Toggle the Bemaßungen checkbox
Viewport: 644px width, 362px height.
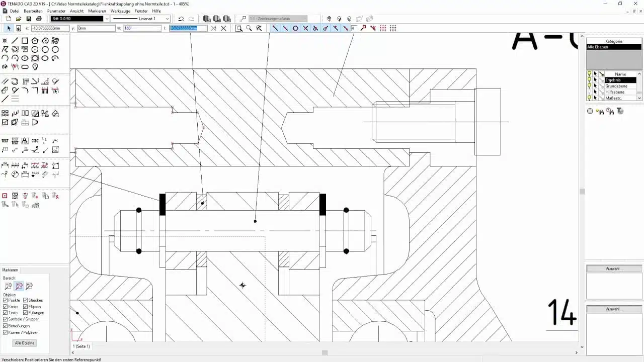click(x=5, y=326)
